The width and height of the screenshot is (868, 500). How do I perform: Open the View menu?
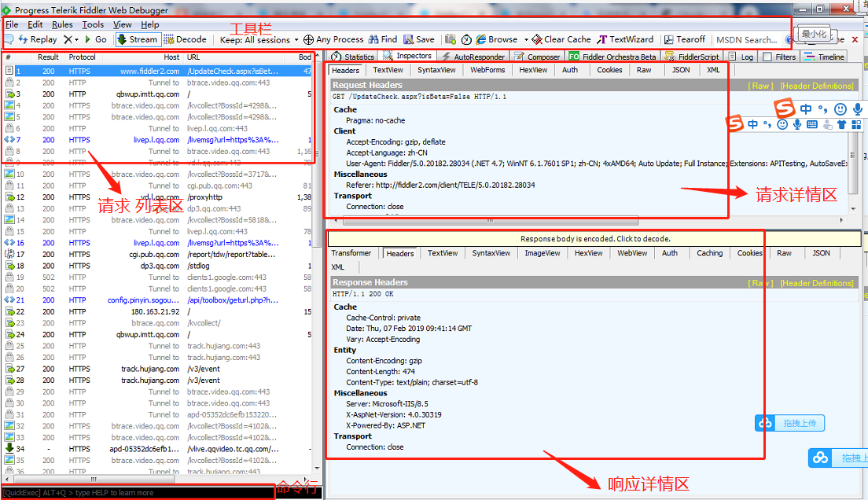pyautogui.click(x=123, y=24)
